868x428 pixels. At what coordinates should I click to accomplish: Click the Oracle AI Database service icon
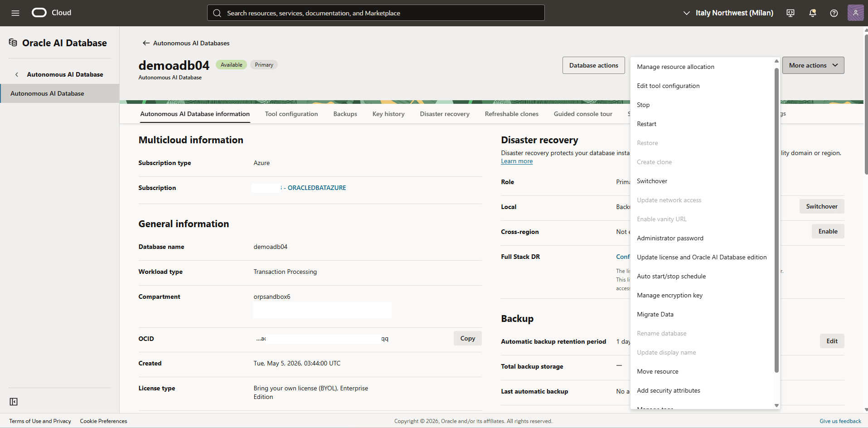click(13, 43)
